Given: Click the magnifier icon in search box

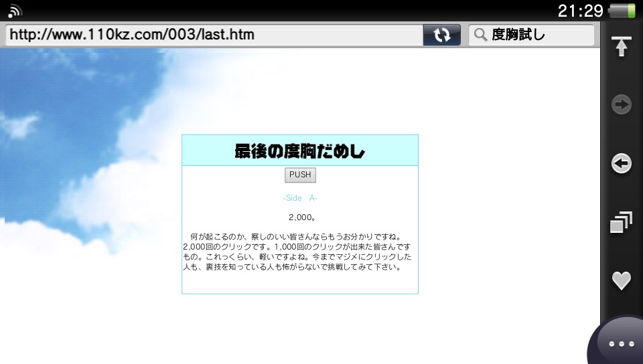Looking at the screenshot, I should pyautogui.click(x=480, y=35).
